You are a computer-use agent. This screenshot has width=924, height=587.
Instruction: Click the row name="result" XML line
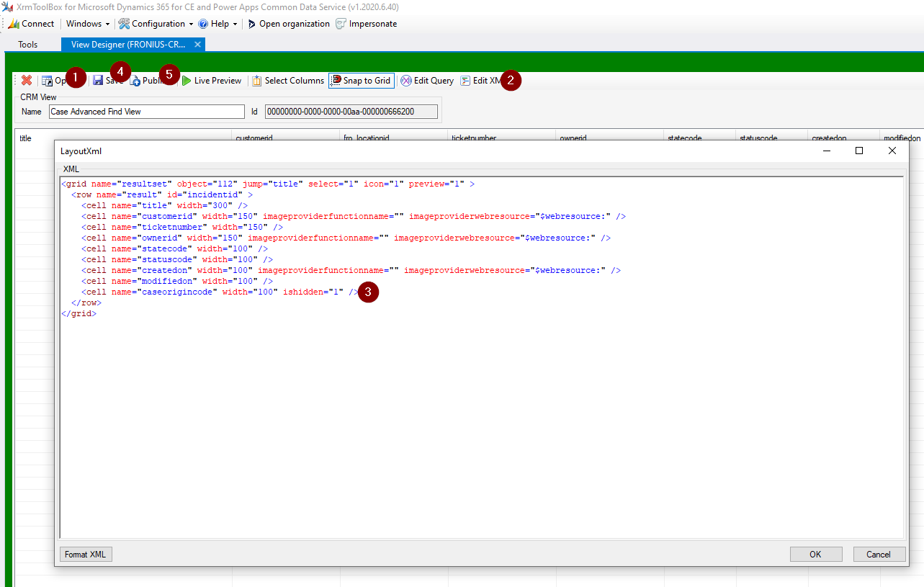[162, 194]
